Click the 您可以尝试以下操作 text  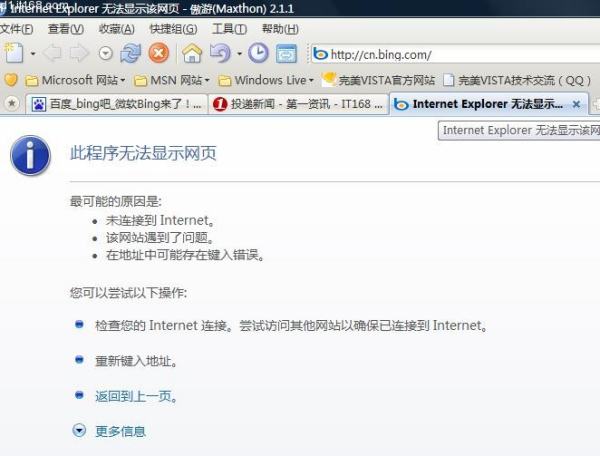click(x=129, y=293)
